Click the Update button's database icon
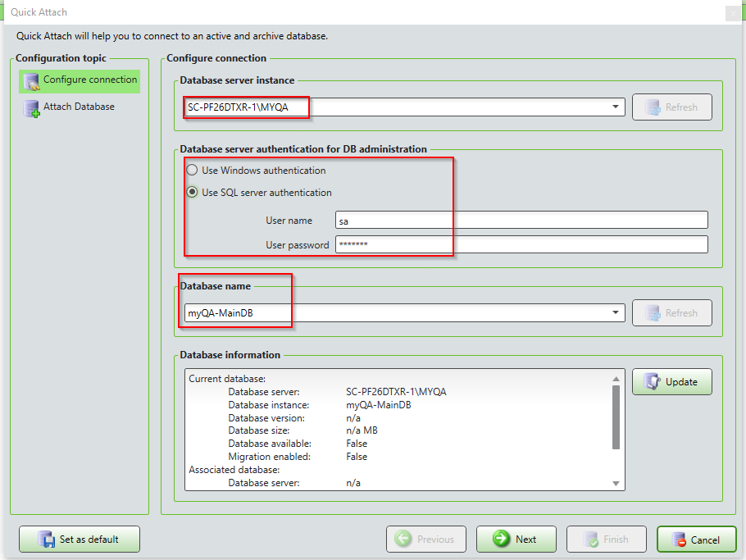This screenshot has width=746, height=560. tap(653, 381)
